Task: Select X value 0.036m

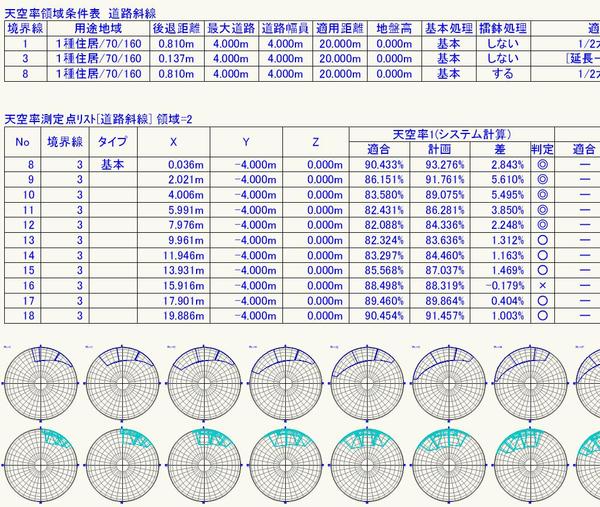Action: coord(186,165)
